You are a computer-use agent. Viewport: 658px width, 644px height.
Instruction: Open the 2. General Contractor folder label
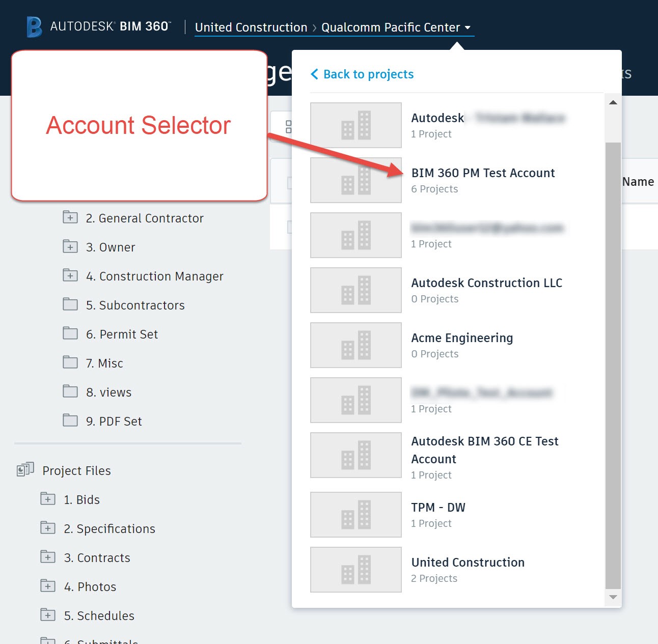click(145, 218)
